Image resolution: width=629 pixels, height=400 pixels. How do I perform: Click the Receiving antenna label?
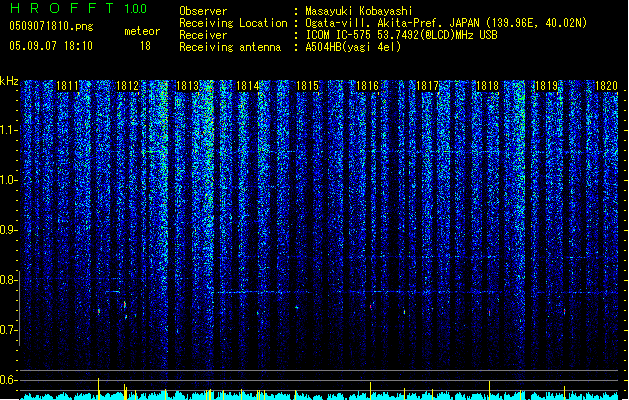pos(230,47)
